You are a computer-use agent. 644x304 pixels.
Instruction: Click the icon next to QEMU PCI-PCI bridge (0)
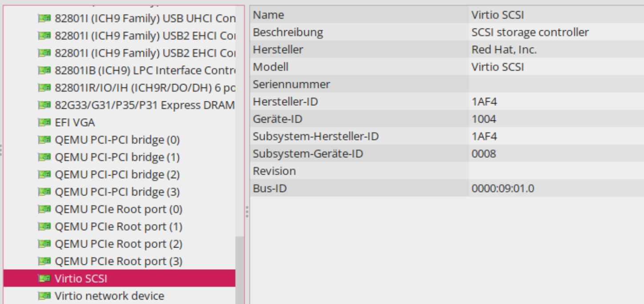click(44, 140)
